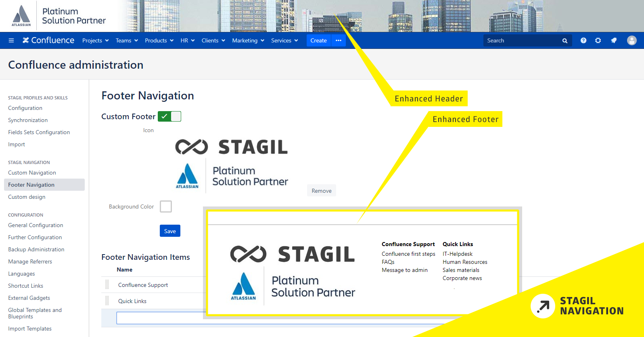The width and height of the screenshot is (644, 337).
Task: Toggle the Custom Footer switch
Action: click(x=169, y=116)
